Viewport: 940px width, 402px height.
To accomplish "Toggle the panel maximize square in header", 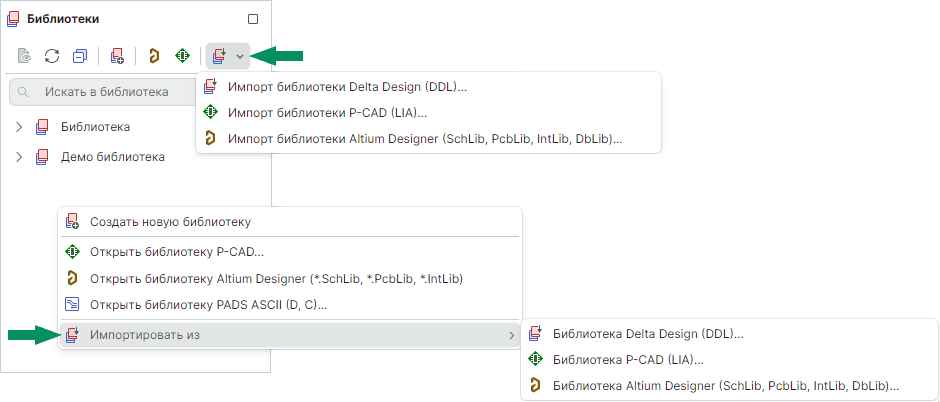I will pos(253,19).
